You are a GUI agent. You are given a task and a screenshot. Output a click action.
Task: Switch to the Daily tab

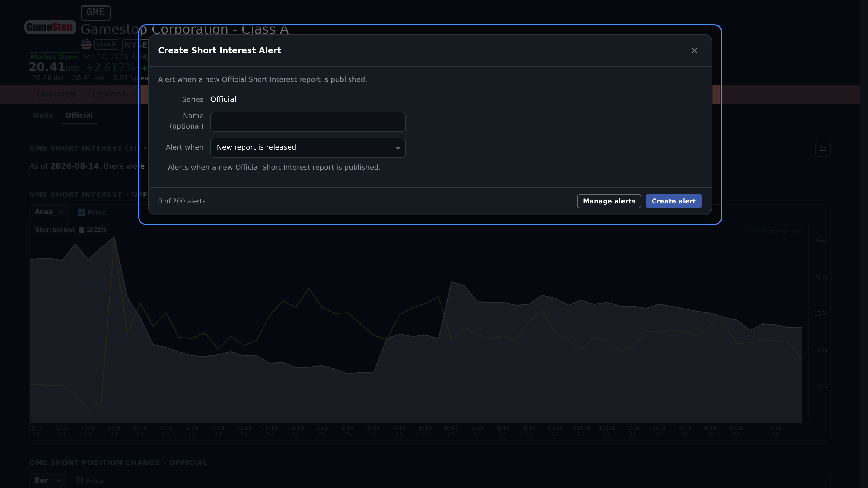pos(43,115)
